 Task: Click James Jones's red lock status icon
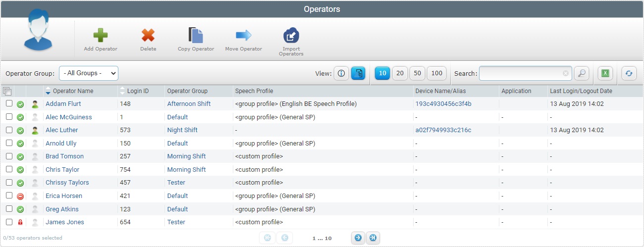pyautogui.click(x=20, y=222)
